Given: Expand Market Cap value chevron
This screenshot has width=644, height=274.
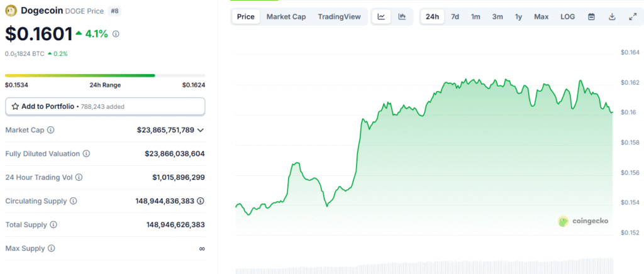Looking at the screenshot, I should pos(201,130).
